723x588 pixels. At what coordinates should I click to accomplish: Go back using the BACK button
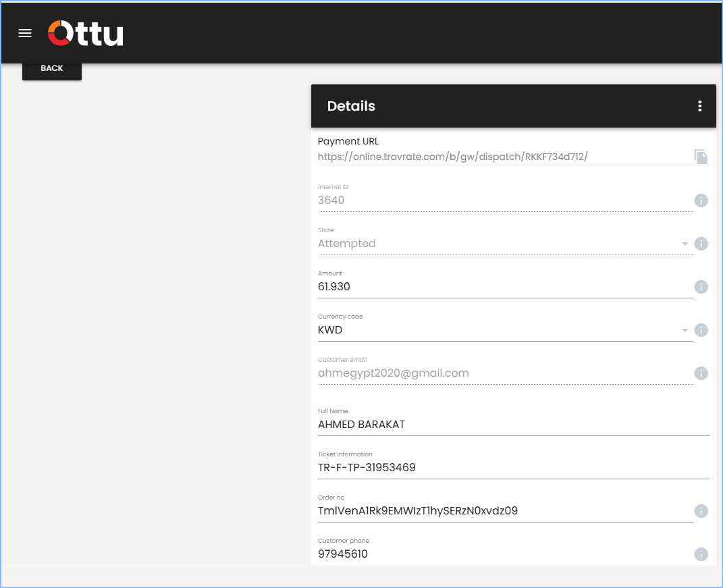pos(51,69)
